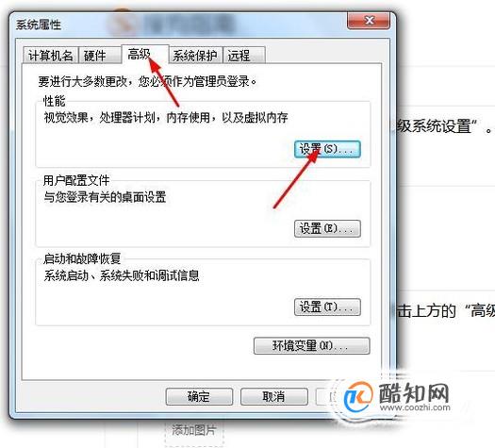
Task: Click the 启动和故障恢复 group label
Action: (x=82, y=258)
